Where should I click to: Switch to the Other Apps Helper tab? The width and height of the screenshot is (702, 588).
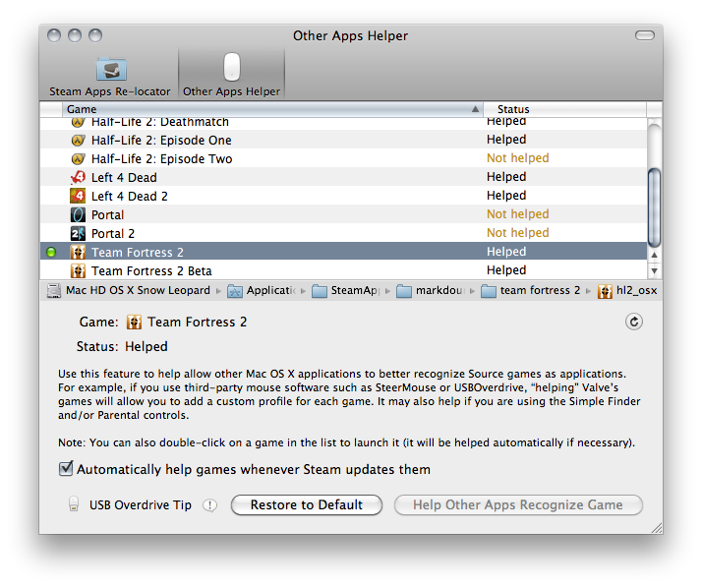click(231, 75)
